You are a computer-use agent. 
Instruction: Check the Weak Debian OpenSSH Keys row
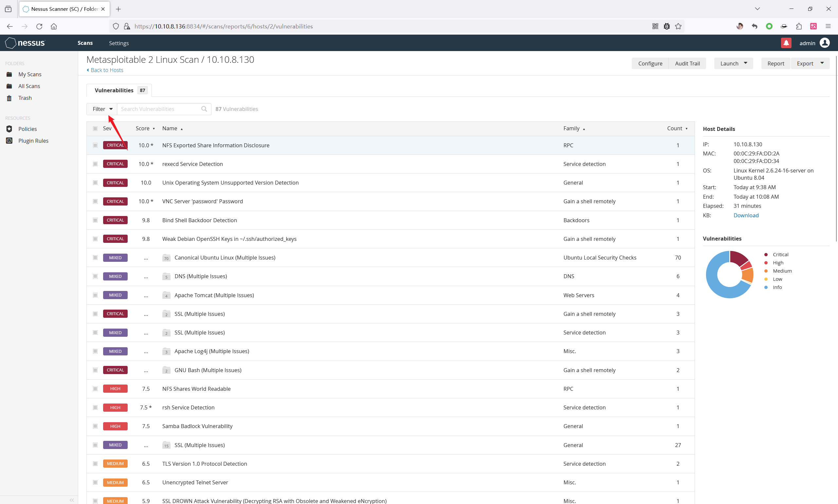pyautogui.click(x=95, y=239)
